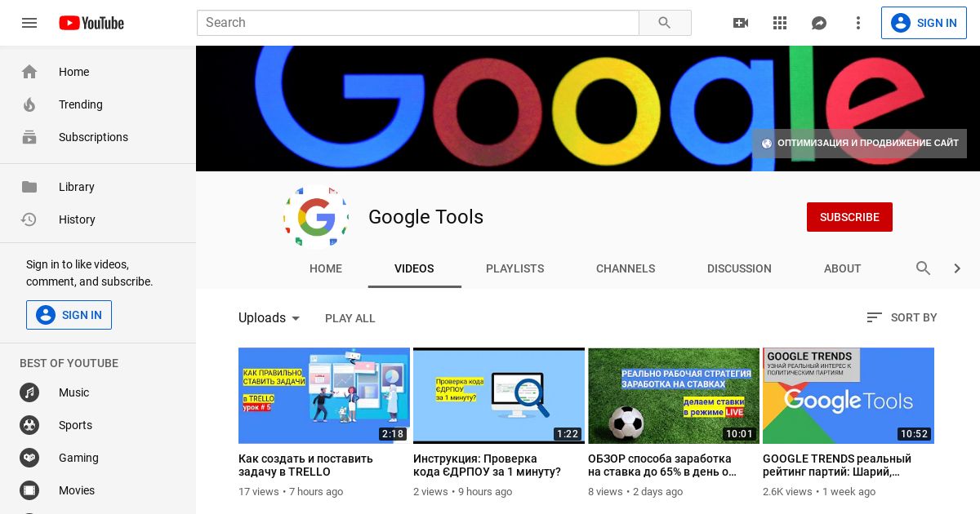Expand the Uploads dropdown
Screen dimensions: 980x514
[270, 318]
